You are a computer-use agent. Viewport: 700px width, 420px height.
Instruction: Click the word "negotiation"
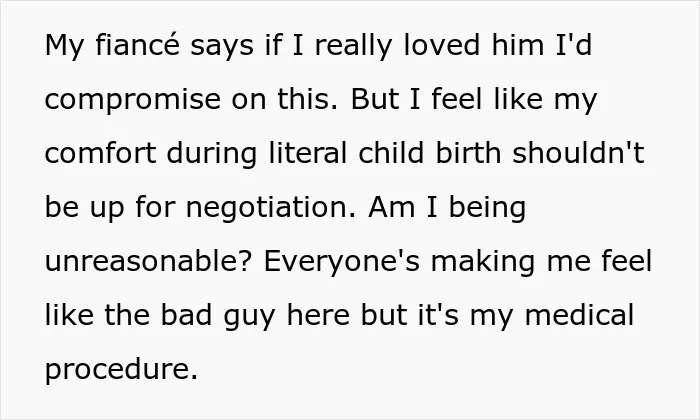coord(271,207)
